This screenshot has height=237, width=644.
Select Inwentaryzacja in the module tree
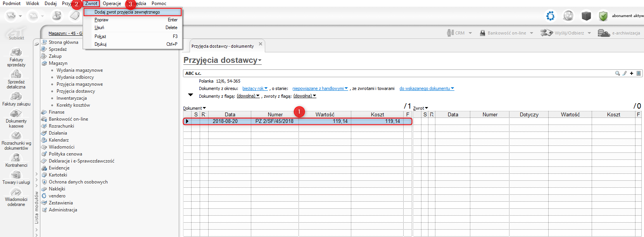point(72,98)
